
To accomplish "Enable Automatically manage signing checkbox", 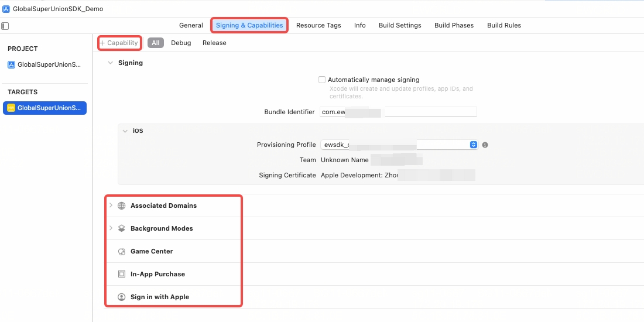I will tap(323, 80).
